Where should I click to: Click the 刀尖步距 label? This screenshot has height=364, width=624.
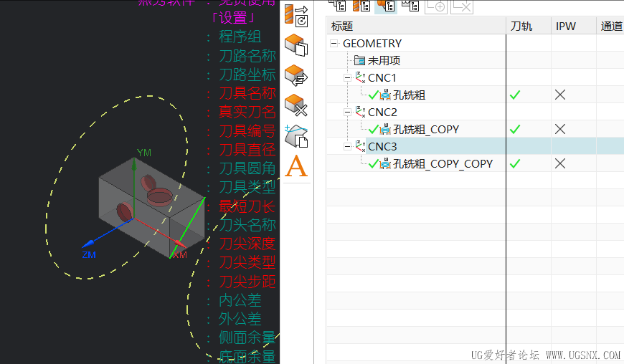[x=247, y=282]
